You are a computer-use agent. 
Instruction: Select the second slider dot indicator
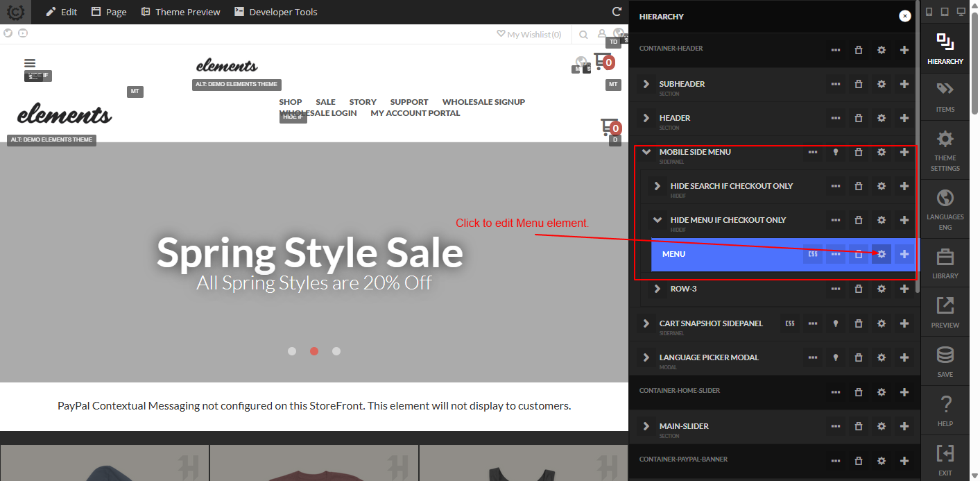tap(314, 351)
